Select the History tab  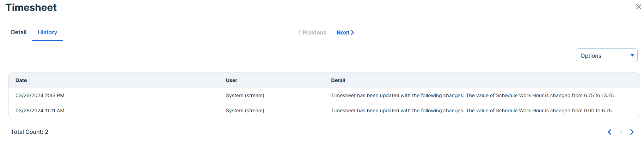pyautogui.click(x=47, y=32)
